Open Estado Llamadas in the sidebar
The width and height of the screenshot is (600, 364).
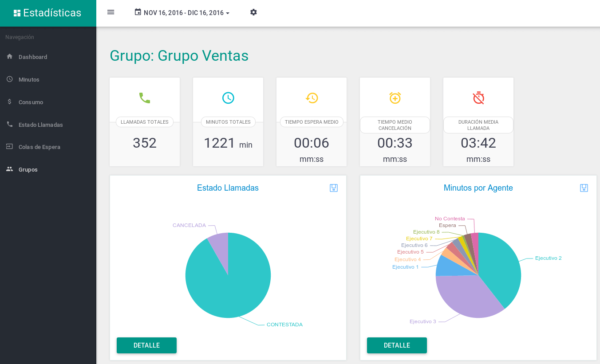[x=48, y=125]
